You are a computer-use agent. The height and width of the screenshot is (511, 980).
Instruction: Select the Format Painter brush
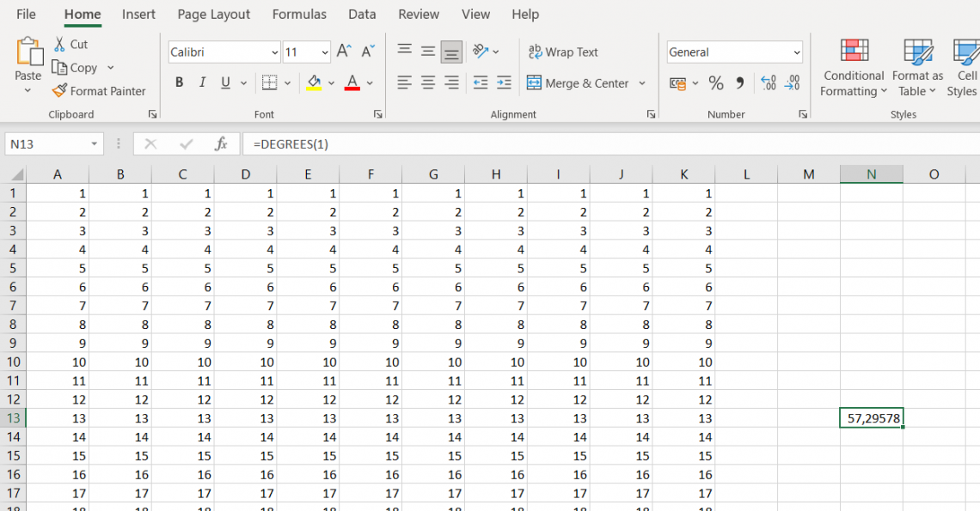point(60,91)
